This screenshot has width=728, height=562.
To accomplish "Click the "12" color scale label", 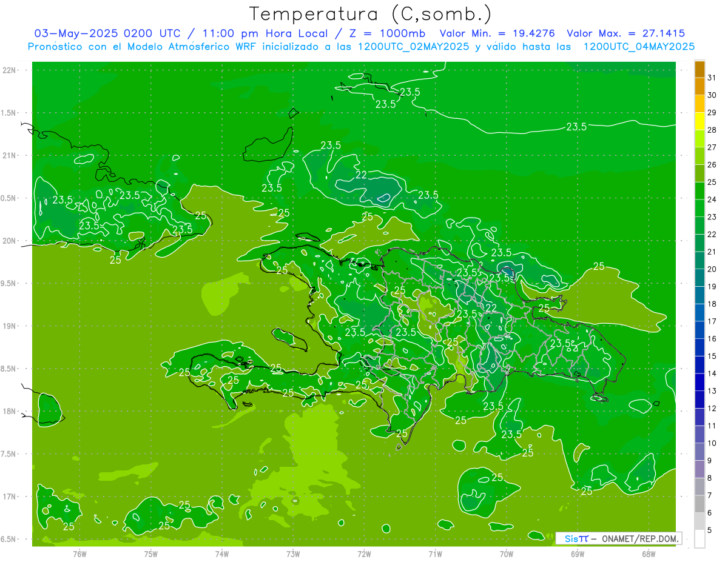I will point(712,408).
